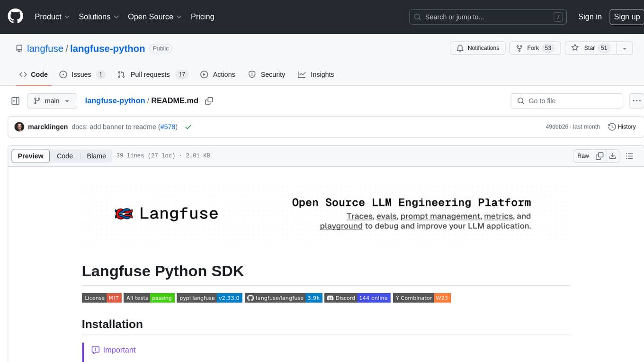Switch to the Insights tab

tap(316, 74)
